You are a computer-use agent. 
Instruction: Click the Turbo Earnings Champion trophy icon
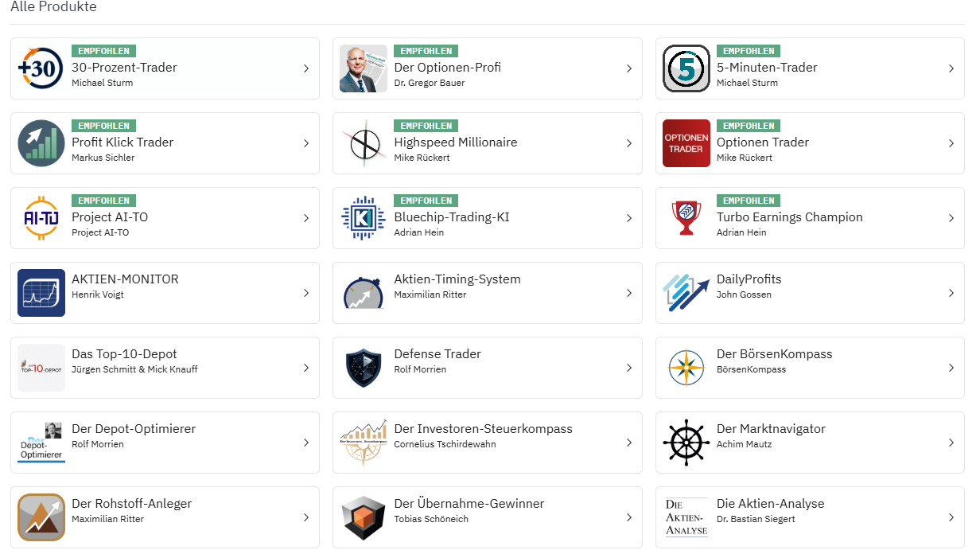pyautogui.click(x=686, y=218)
